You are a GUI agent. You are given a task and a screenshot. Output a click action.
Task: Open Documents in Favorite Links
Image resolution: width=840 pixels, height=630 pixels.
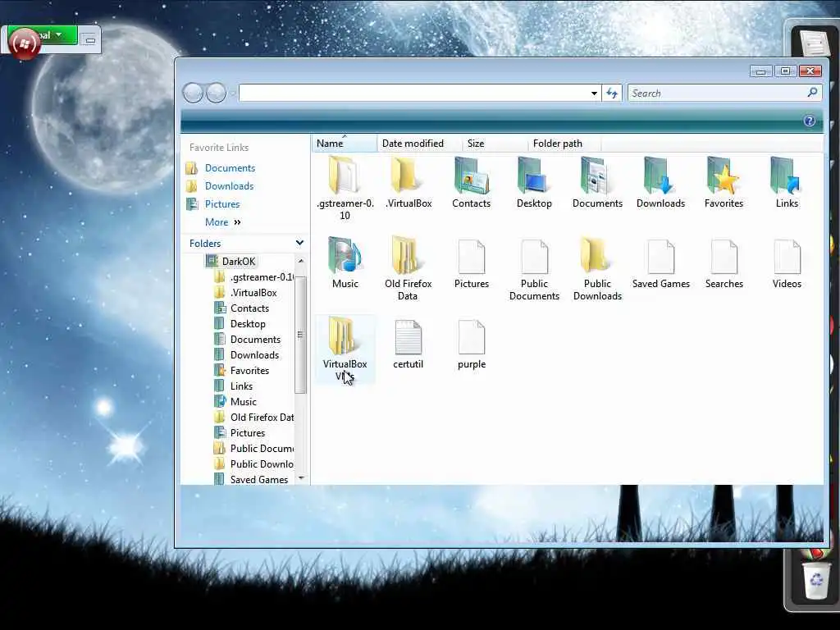pyautogui.click(x=230, y=168)
